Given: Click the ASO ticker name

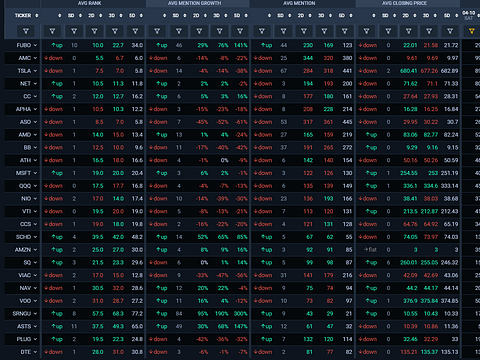Looking at the screenshot, I should 25,122.
